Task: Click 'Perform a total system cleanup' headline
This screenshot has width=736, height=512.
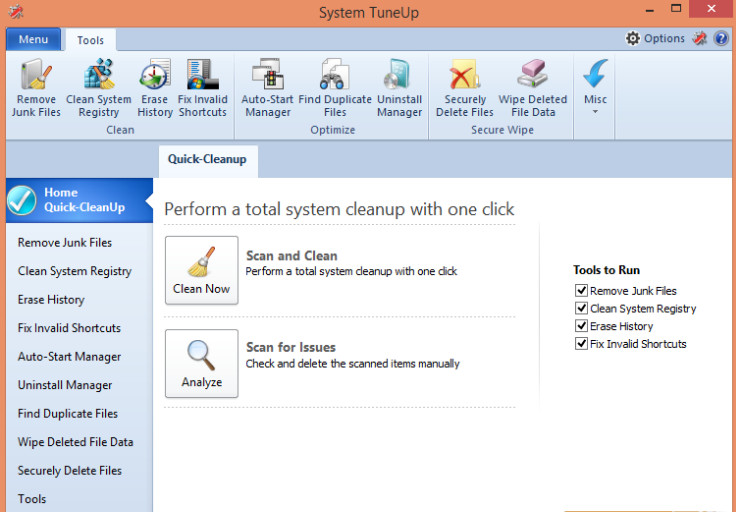Action: [339, 209]
